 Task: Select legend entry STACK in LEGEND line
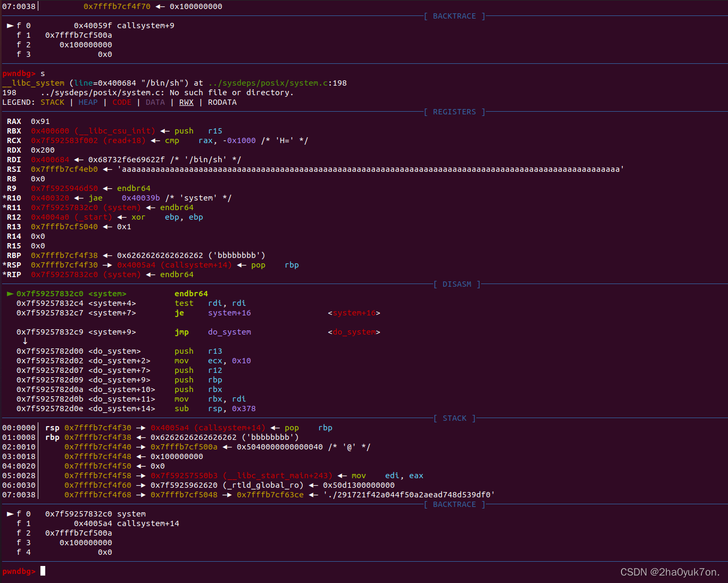pyautogui.click(x=52, y=102)
